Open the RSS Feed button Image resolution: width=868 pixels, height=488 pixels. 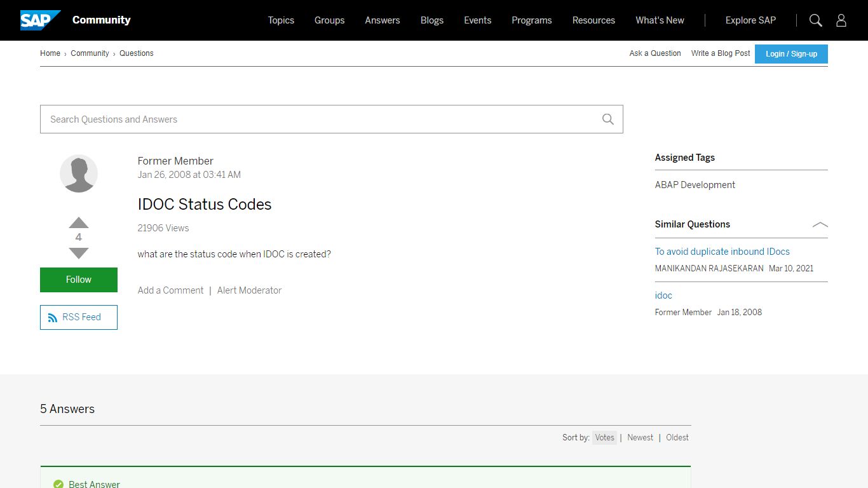79,317
